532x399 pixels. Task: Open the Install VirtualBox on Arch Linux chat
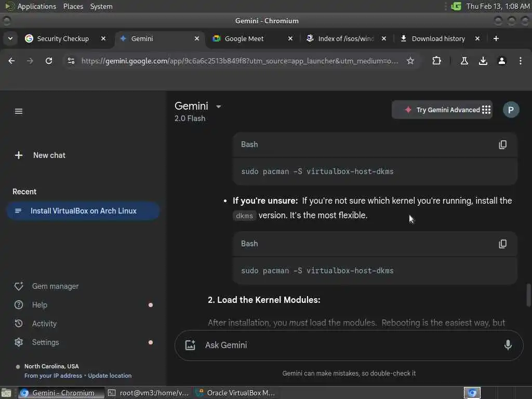pos(83,211)
